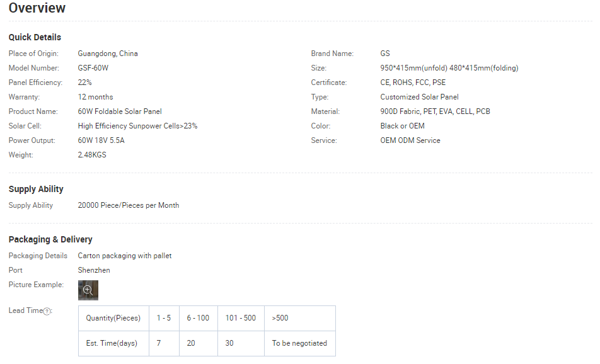Click the Shenzhen port value
Image resolution: width=600 pixels, height=364 pixels.
(94, 270)
